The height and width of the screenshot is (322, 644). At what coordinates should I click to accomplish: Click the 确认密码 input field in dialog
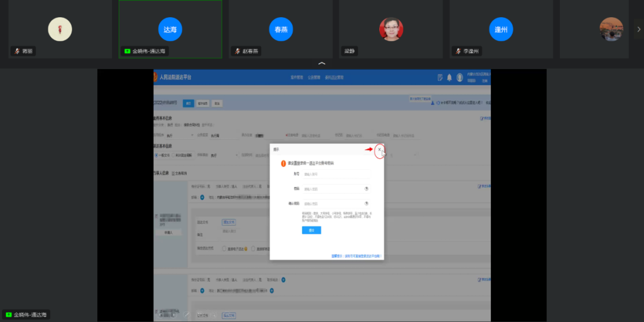tap(337, 203)
